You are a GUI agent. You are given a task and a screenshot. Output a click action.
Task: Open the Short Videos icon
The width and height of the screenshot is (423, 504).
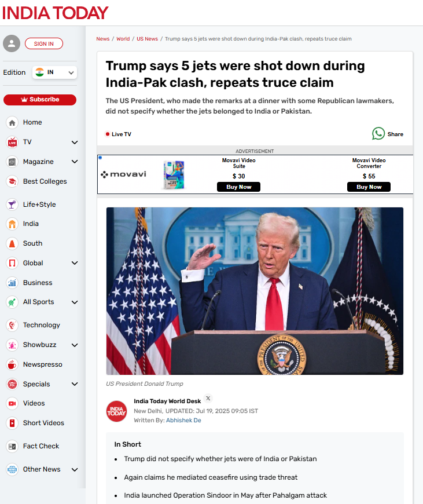pyautogui.click(x=12, y=423)
